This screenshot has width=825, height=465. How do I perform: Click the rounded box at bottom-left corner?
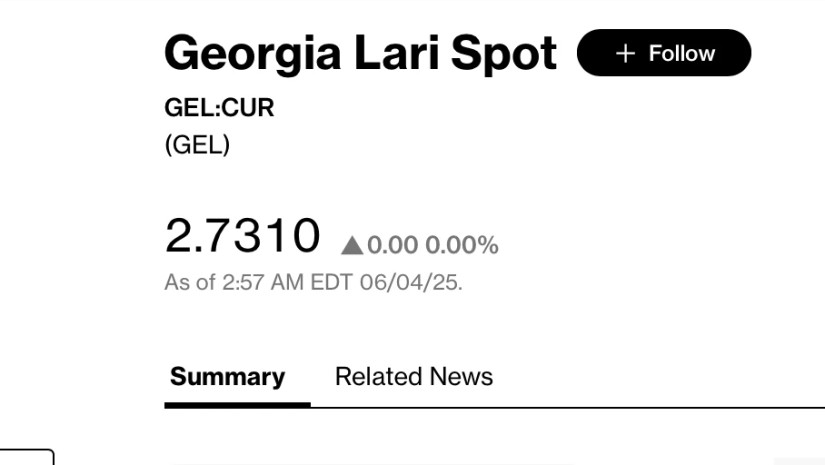(26, 457)
